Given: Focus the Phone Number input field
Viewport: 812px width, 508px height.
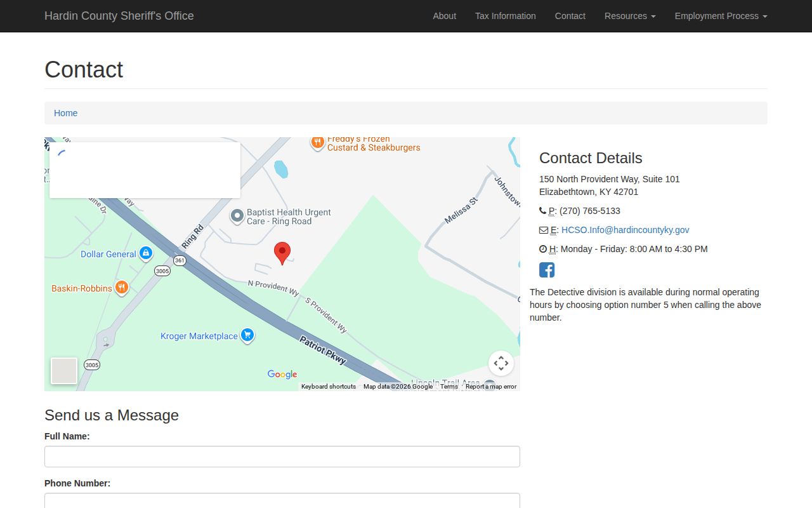Looking at the screenshot, I should pos(282,500).
